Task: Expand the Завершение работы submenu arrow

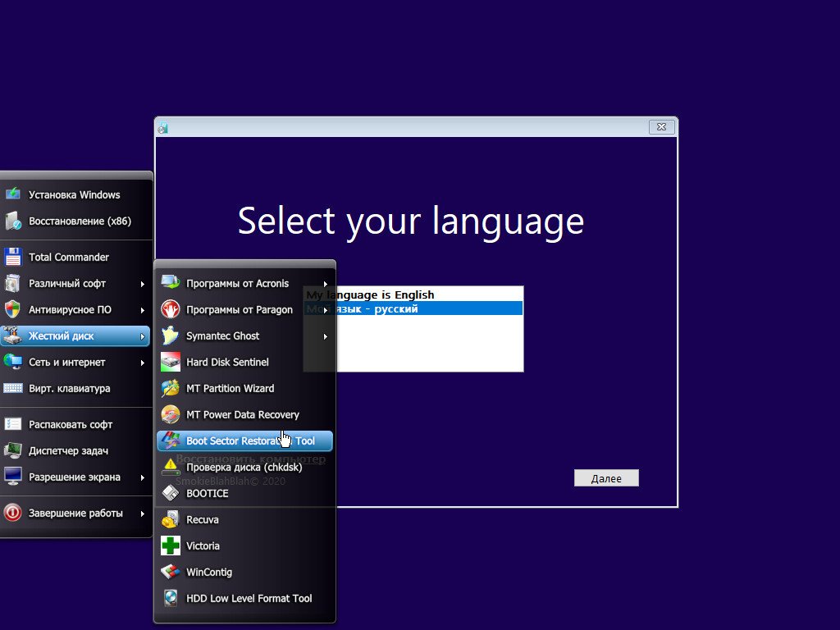Action: [x=143, y=514]
